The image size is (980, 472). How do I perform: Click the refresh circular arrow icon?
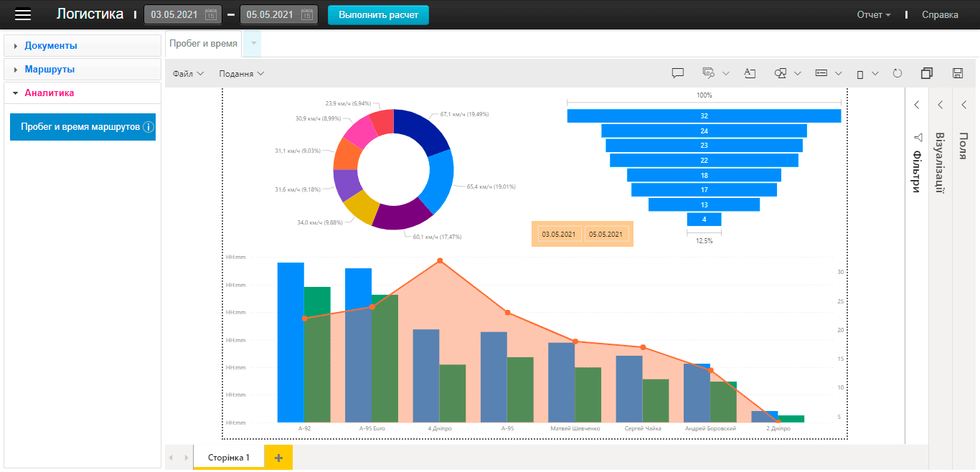(897, 73)
